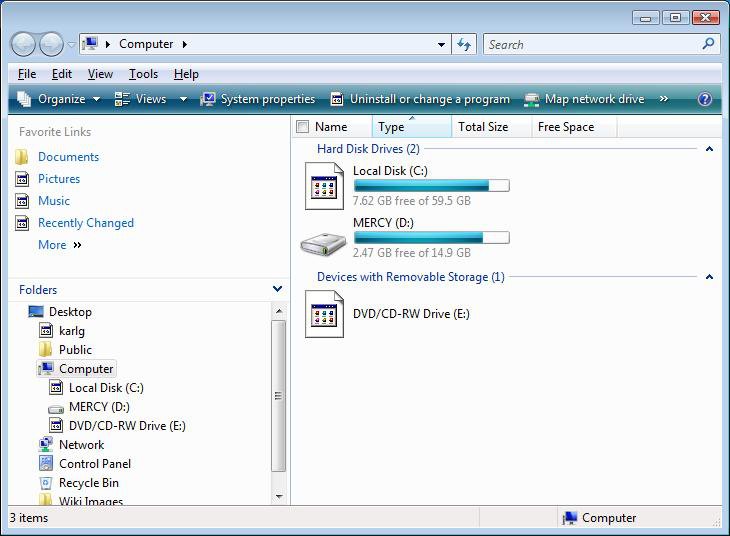Viewport: 730px width, 536px height.
Task: Click the Folders tree scrollbar thumb
Action: pos(278,395)
